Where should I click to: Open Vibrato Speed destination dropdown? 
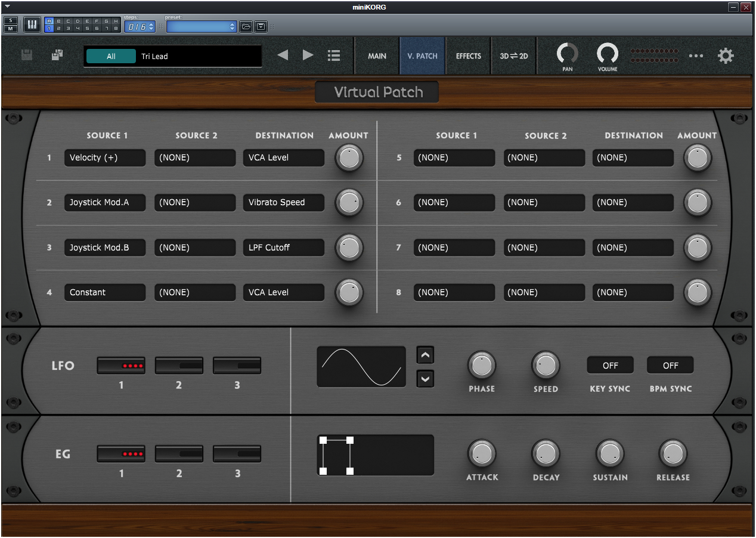[284, 202]
